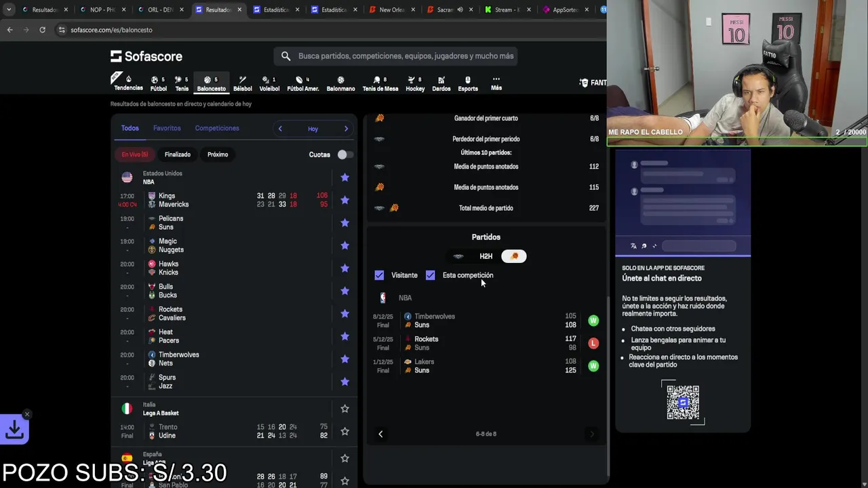Open the Tenis de Mesa category

pyautogui.click(x=380, y=83)
